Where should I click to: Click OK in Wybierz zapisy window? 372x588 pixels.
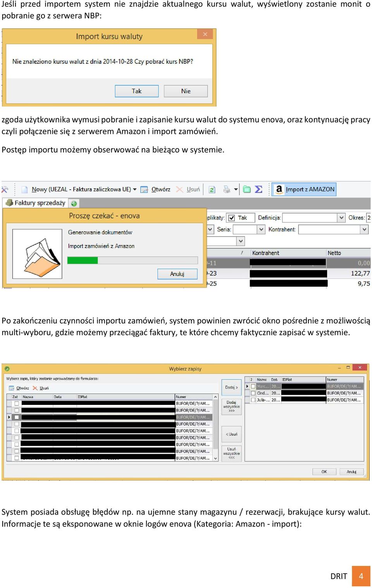(x=324, y=472)
